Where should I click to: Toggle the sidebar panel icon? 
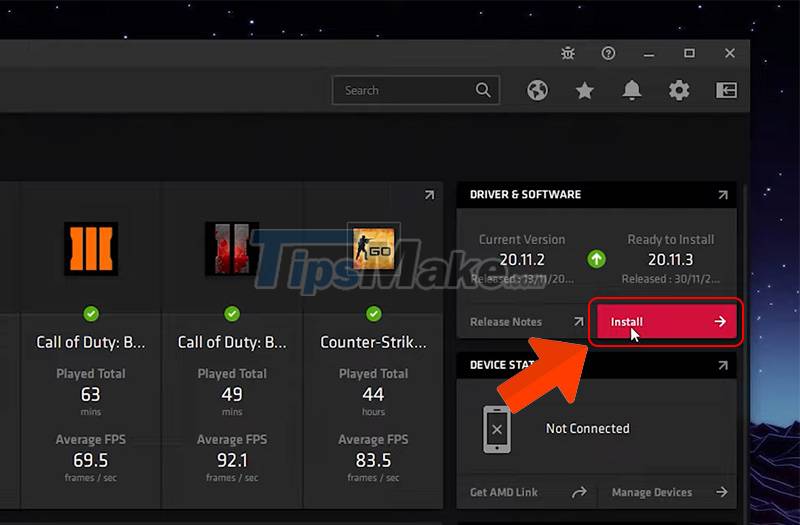pos(726,90)
